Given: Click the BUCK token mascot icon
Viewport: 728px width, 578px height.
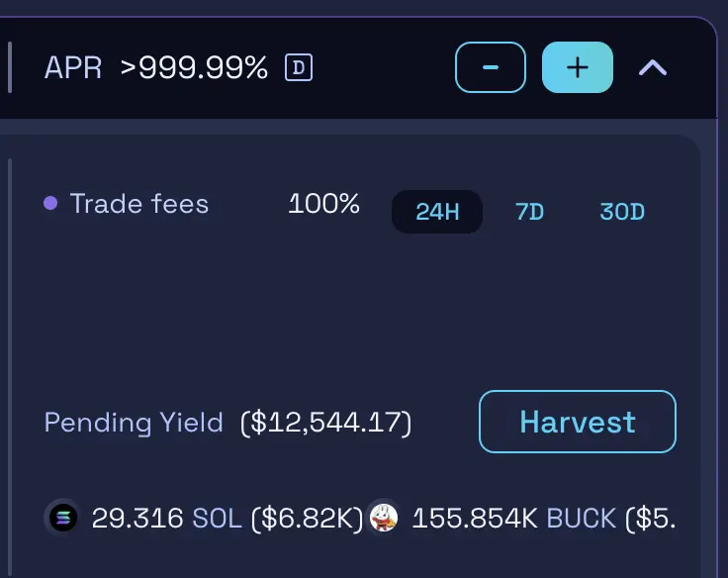Looking at the screenshot, I should pos(383,517).
